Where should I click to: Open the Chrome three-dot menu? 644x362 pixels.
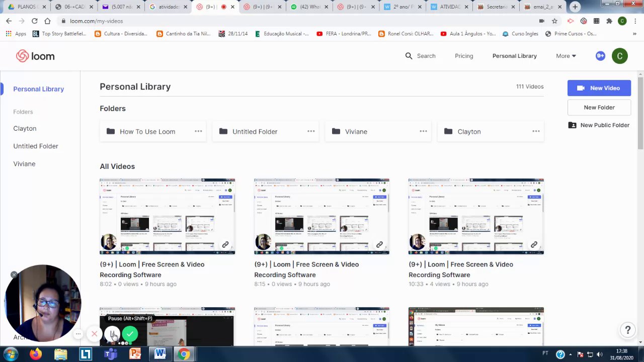(635, 21)
